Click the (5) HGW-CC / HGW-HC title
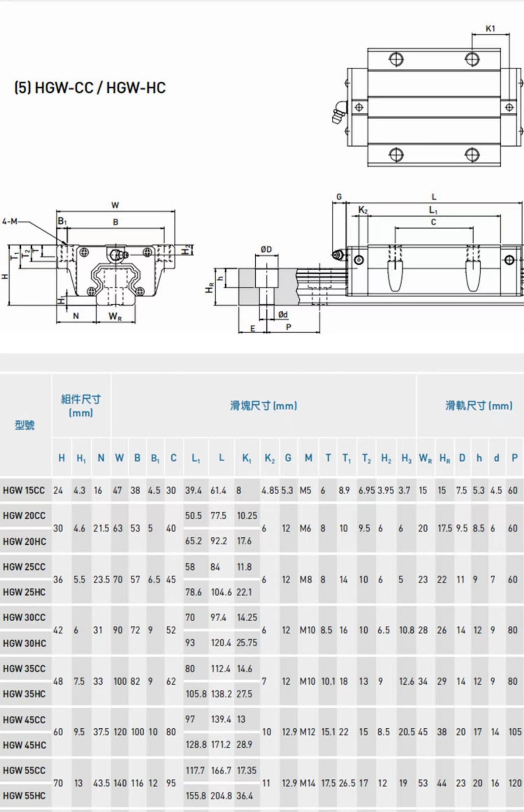Image resolution: width=524 pixels, height=812 pixels. (90, 88)
